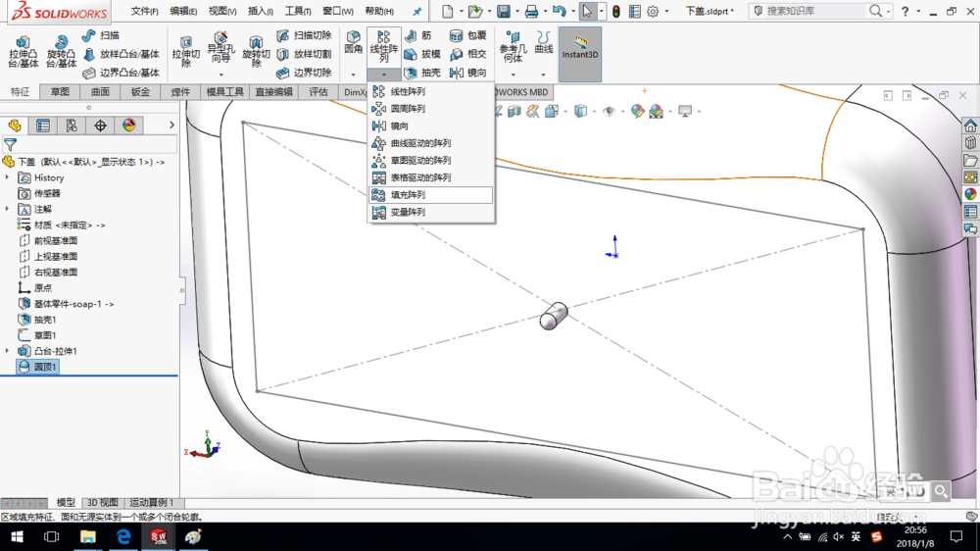Select the Draft (拔模) tool

click(x=421, y=54)
